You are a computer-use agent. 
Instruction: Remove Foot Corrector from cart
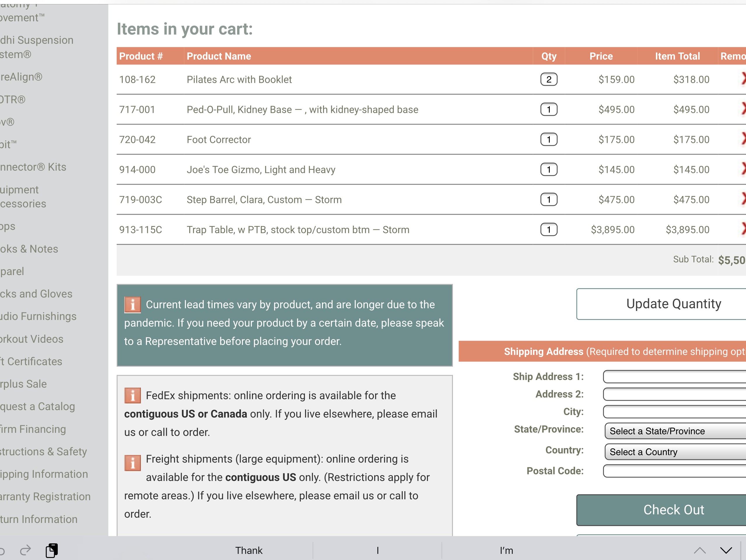click(x=743, y=139)
